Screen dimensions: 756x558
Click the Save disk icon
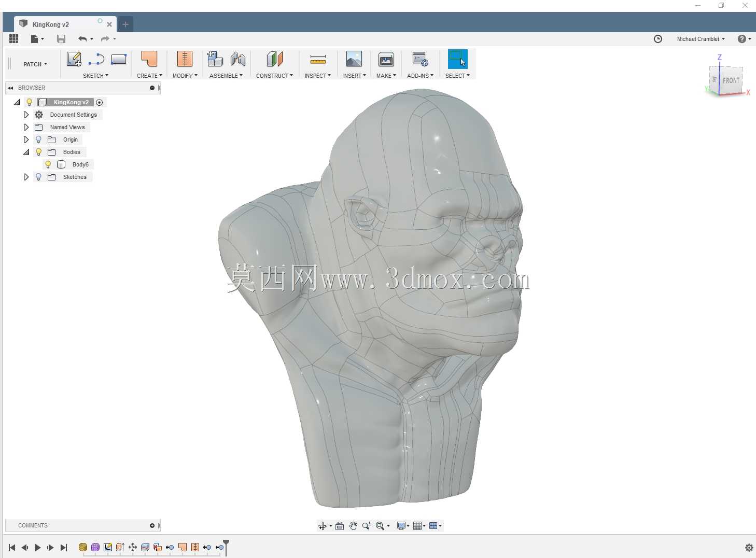(61, 38)
